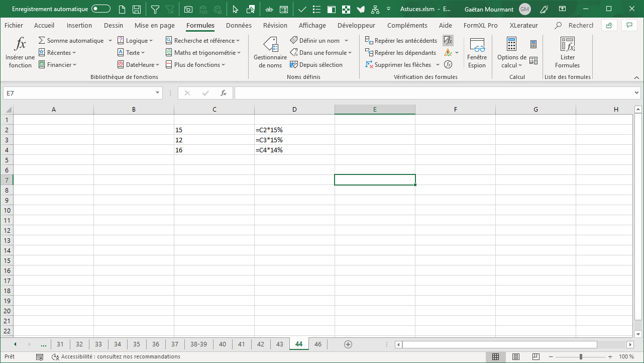Click Repérer les antécédents
The image size is (644, 363).
(401, 41)
